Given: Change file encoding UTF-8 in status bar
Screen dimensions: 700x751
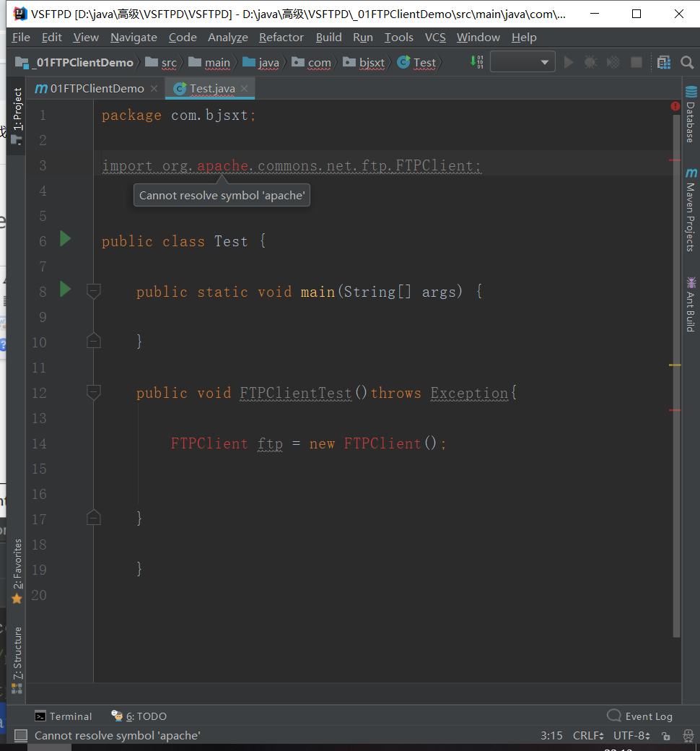Looking at the screenshot, I should coord(631,735).
